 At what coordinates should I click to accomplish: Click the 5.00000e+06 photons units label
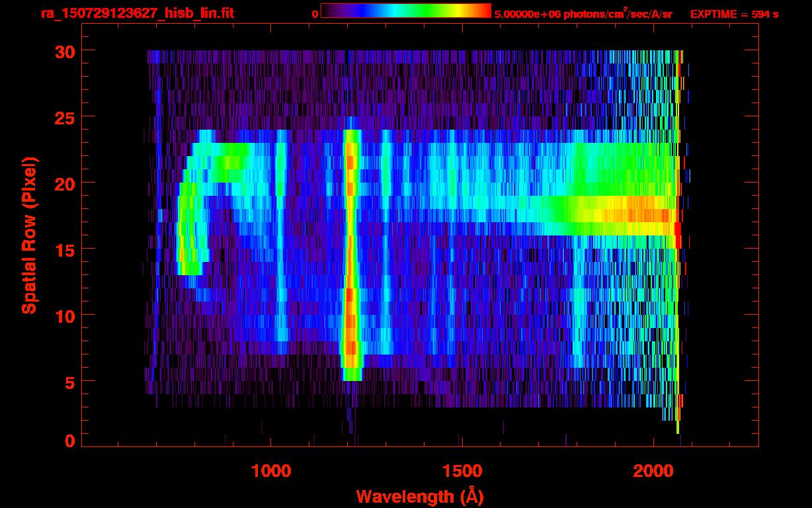pyautogui.click(x=583, y=14)
